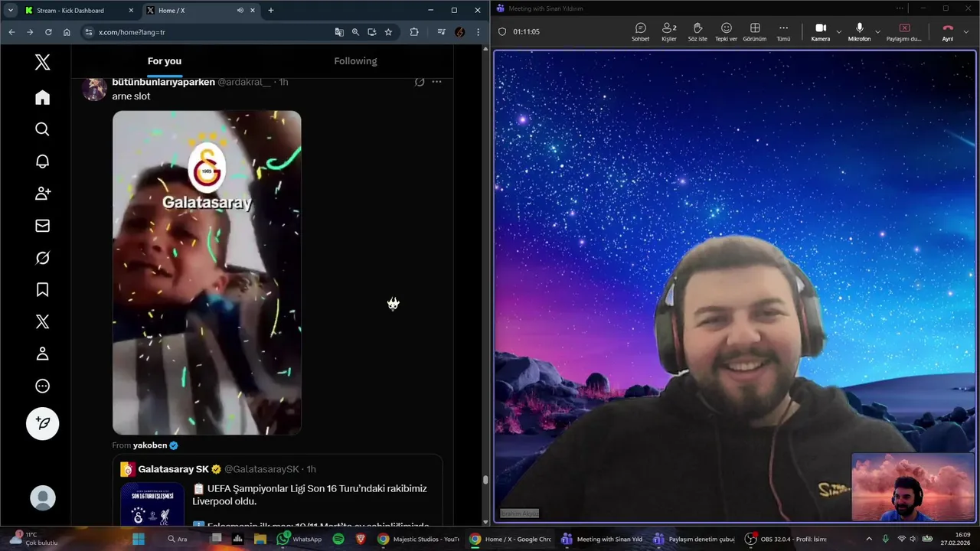Expand Kamera options arrow

tap(838, 32)
